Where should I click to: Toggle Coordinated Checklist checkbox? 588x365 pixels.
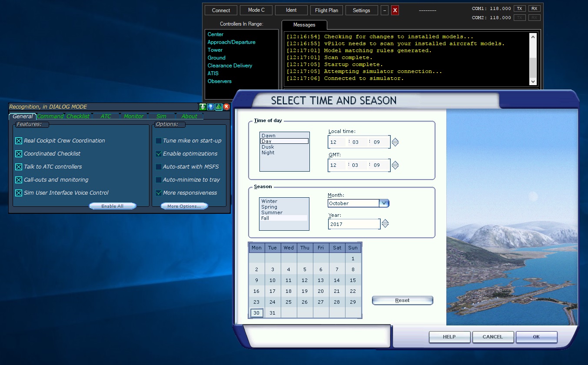19,154
